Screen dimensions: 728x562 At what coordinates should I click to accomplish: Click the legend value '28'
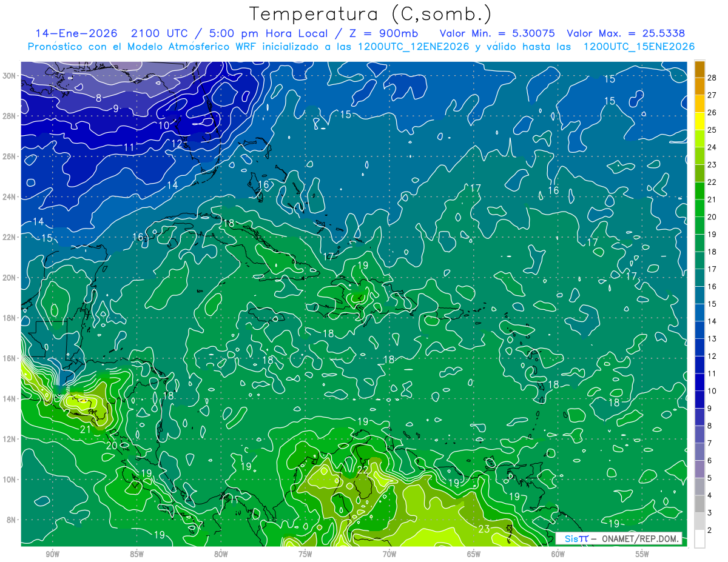coord(712,78)
